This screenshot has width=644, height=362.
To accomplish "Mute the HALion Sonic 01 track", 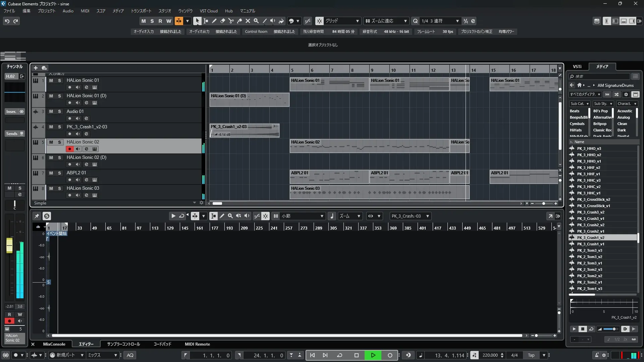I will click(x=51, y=80).
